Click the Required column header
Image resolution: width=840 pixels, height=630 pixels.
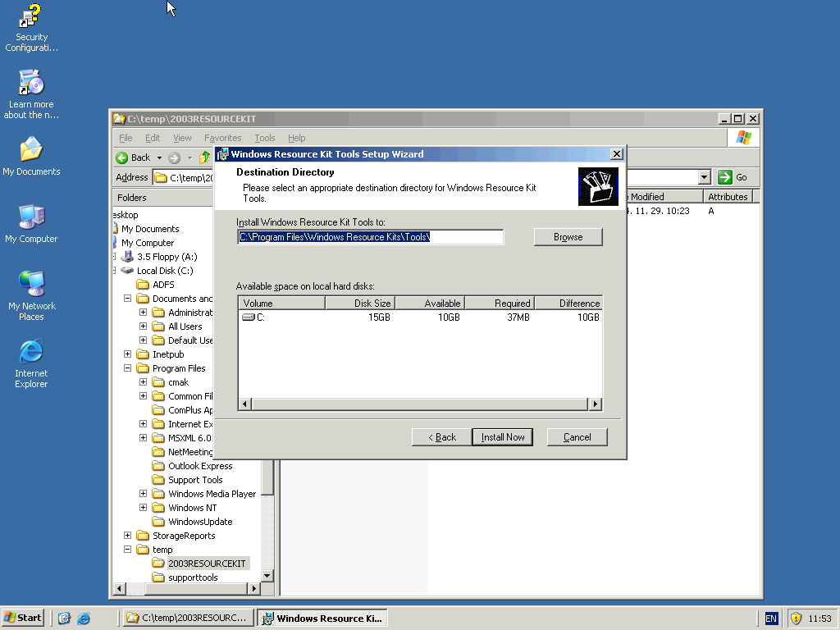pos(500,304)
